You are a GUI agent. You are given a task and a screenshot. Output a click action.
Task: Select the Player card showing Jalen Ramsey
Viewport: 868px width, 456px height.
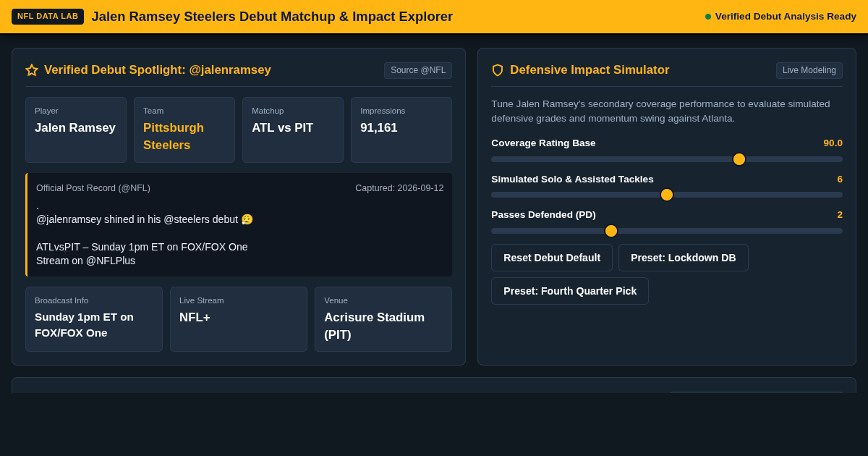pos(76,130)
